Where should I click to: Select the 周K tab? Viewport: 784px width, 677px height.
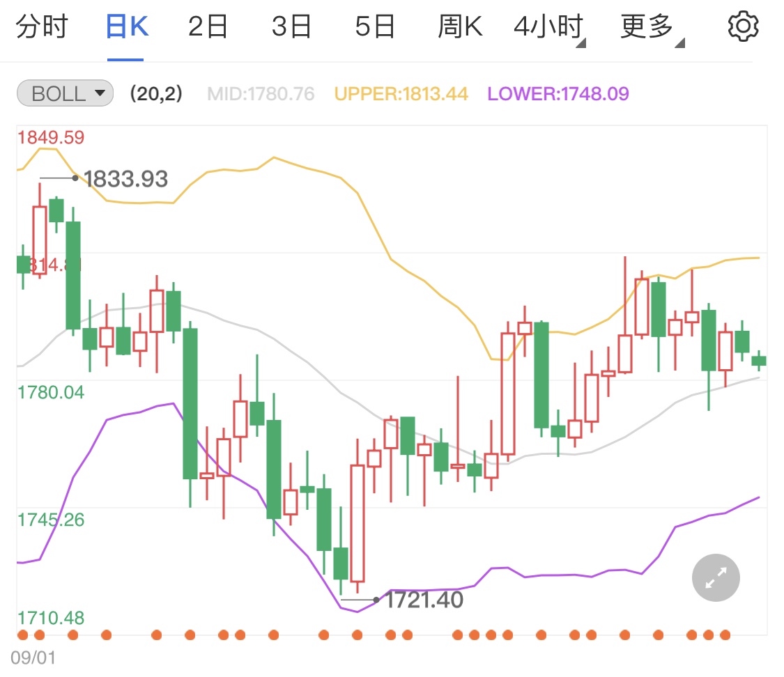(460, 26)
